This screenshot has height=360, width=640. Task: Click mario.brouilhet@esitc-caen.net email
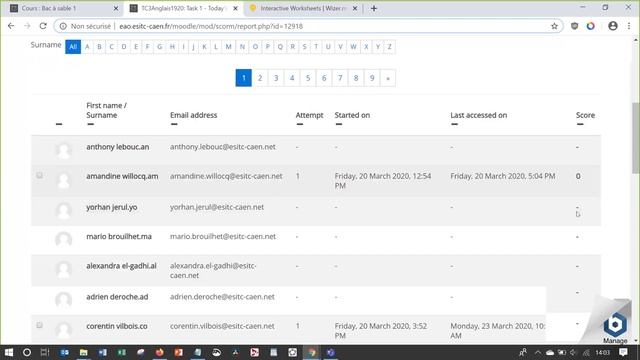click(223, 237)
